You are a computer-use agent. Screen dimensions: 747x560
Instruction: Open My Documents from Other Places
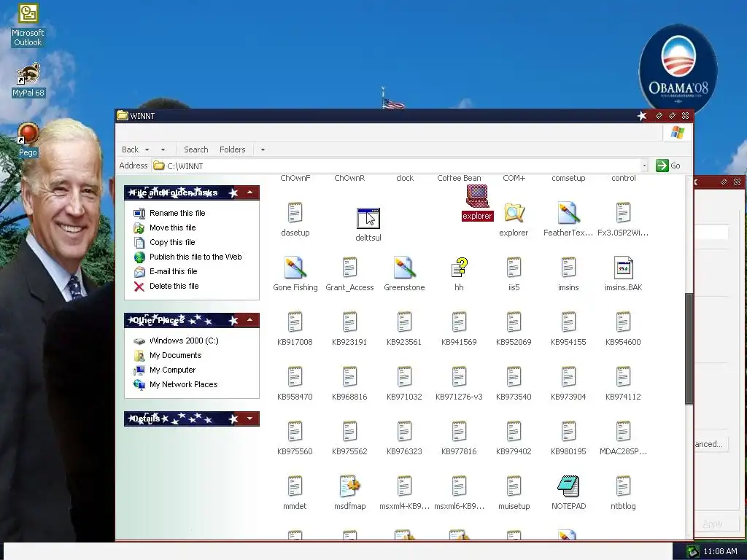tap(175, 355)
